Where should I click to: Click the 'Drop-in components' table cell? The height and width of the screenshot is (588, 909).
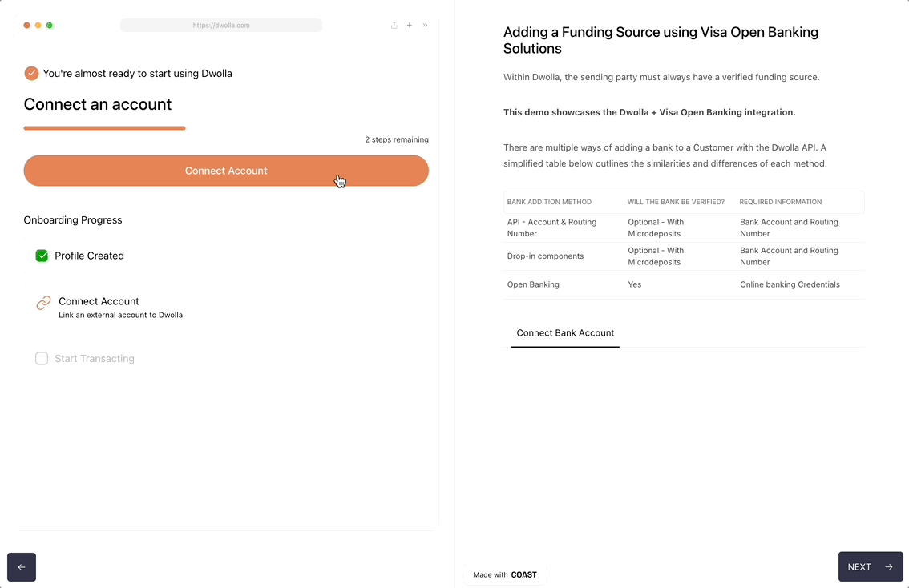click(x=546, y=256)
